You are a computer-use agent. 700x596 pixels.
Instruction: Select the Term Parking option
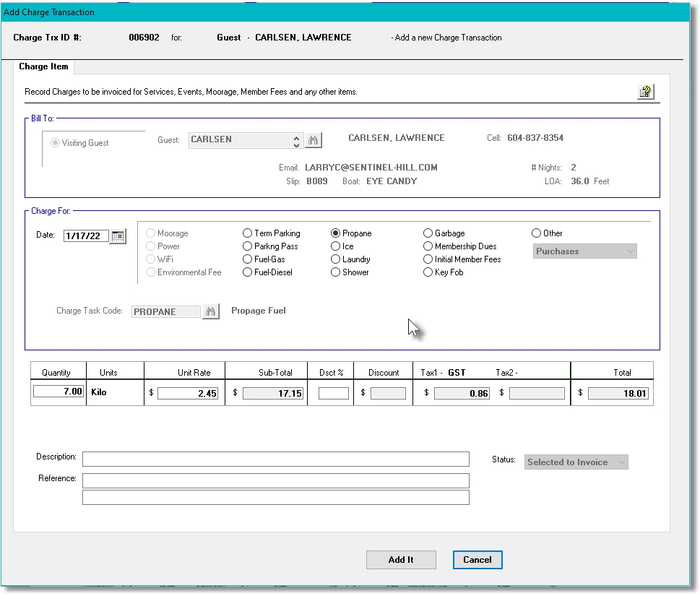point(247,233)
